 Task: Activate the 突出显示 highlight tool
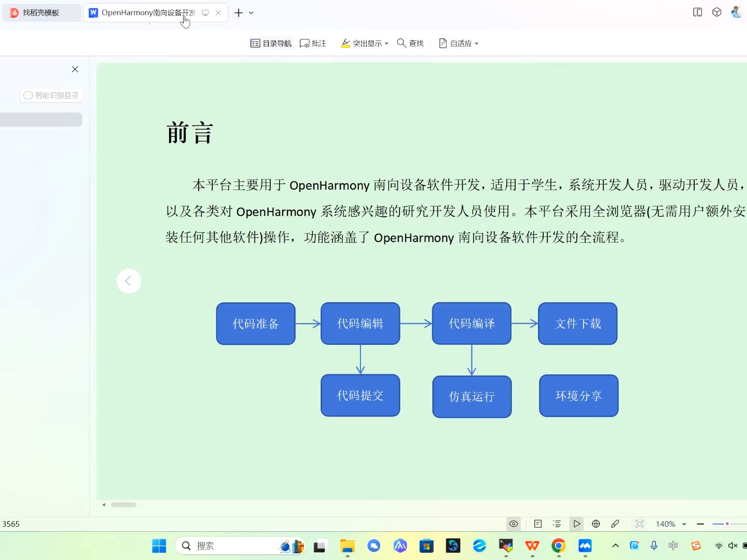[362, 43]
